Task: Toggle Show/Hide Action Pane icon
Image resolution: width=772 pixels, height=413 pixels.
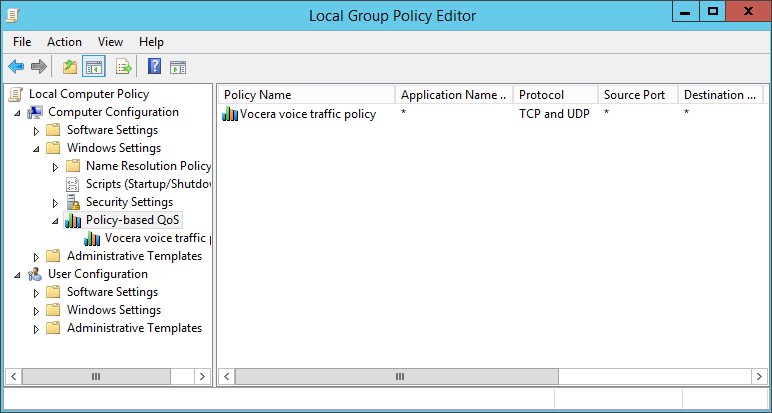Action: pos(178,67)
